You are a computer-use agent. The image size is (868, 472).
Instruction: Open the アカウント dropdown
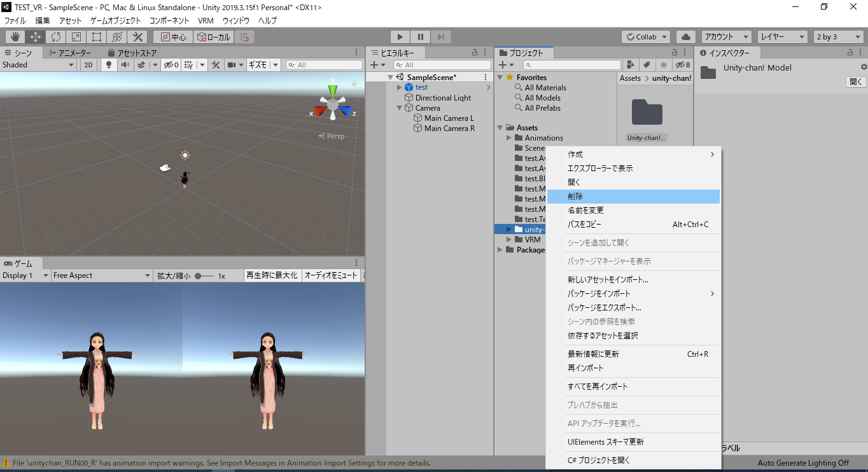(726, 37)
